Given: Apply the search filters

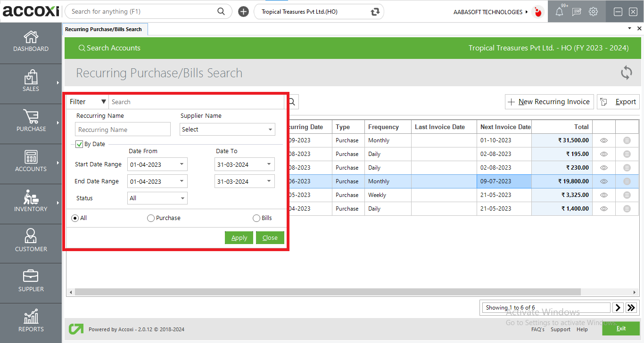Looking at the screenshot, I should pos(239,237).
